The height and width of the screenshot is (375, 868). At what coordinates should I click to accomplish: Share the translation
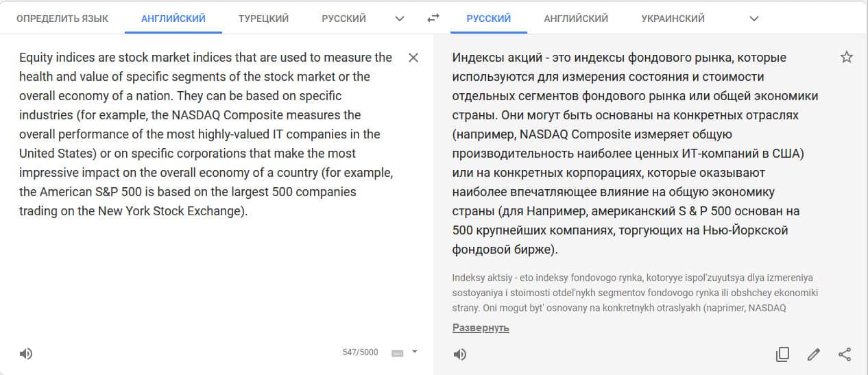pyautogui.click(x=845, y=354)
